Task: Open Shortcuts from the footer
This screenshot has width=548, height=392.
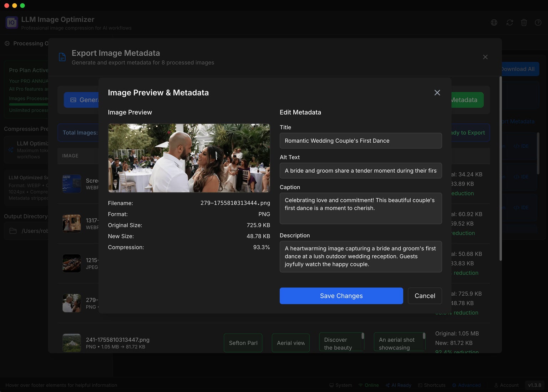Action: 432,385
